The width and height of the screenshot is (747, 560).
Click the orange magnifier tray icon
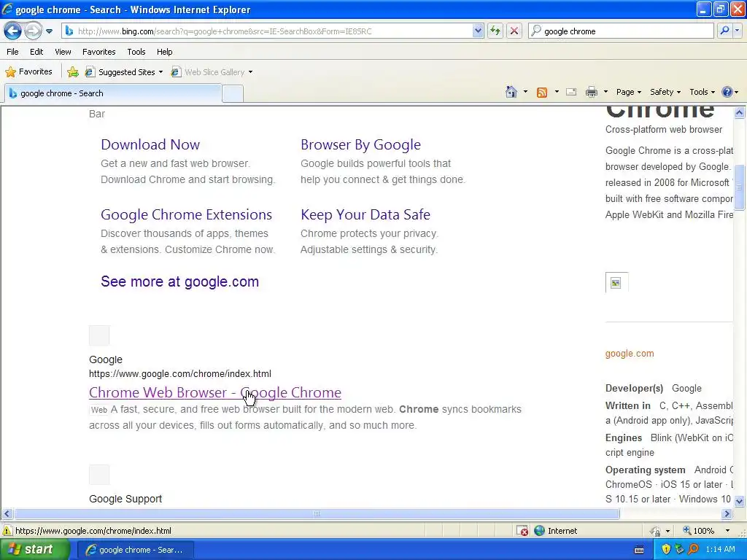coord(693,550)
